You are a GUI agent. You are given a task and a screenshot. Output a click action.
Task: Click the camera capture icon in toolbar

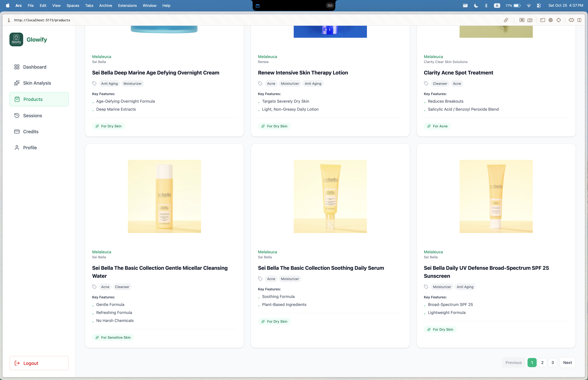(x=530, y=20)
